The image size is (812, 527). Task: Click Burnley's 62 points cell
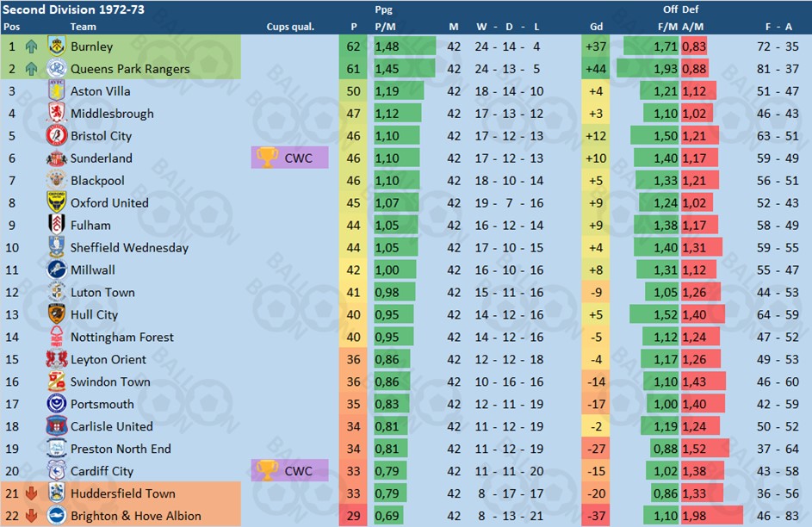click(x=353, y=46)
